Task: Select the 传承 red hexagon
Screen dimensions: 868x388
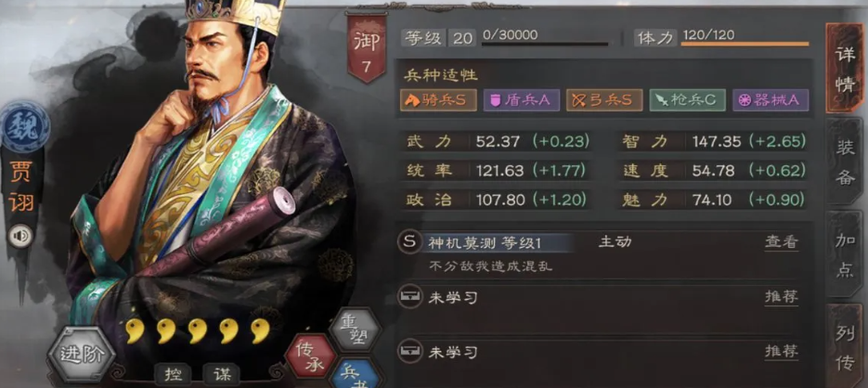Action: (309, 357)
